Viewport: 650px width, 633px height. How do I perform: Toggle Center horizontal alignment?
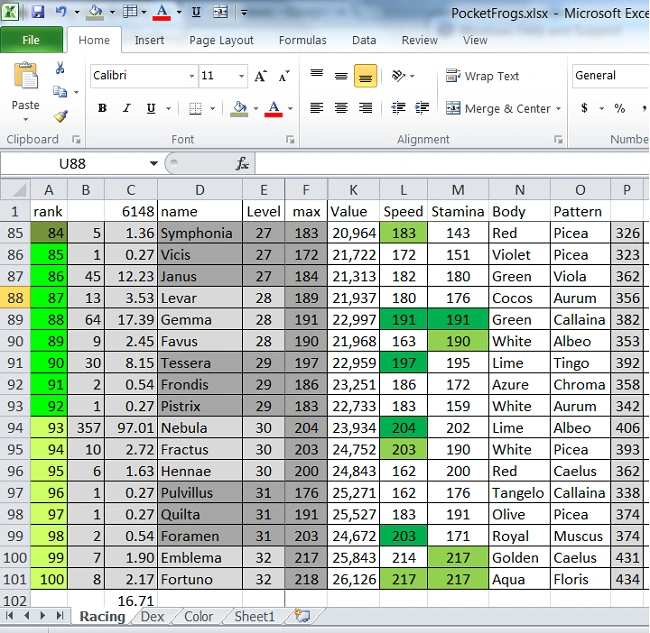point(341,108)
